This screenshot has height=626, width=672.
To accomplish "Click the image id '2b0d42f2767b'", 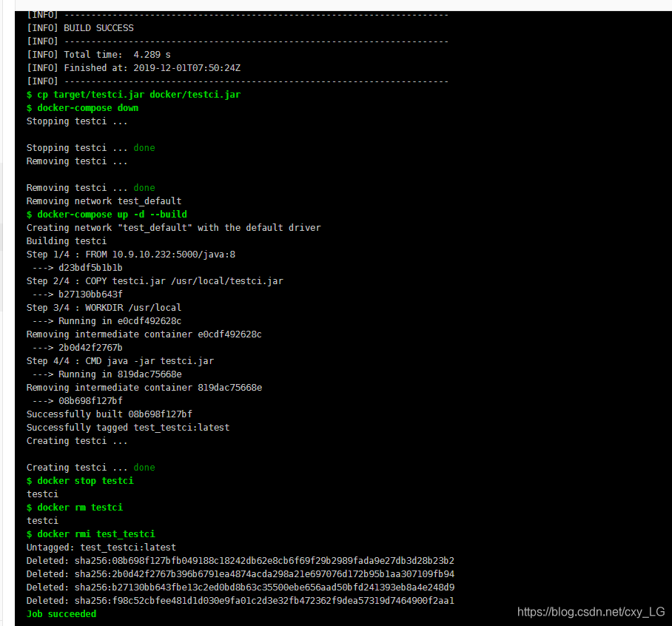I will [90, 348].
